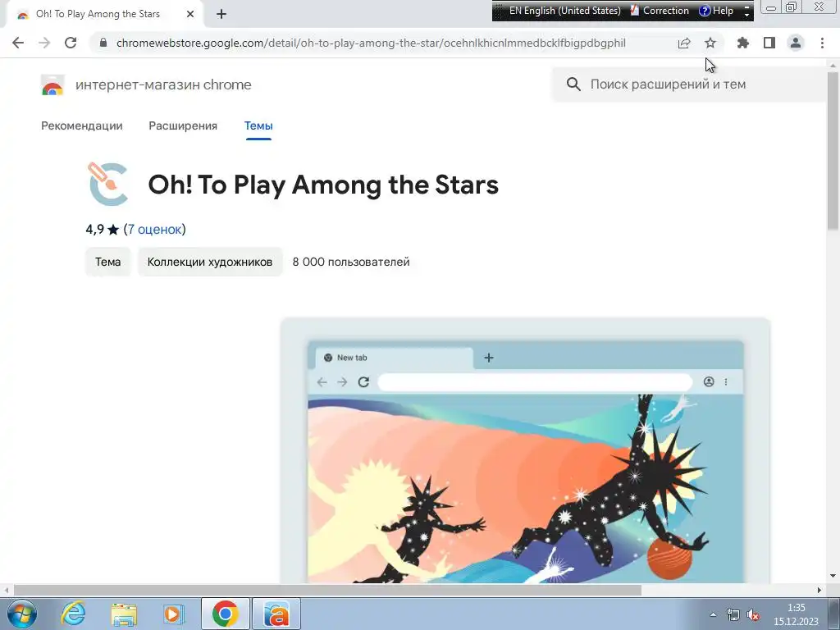
Task: Open Chrome's three-dot menu
Action: pyautogui.click(x=822, y=43)
